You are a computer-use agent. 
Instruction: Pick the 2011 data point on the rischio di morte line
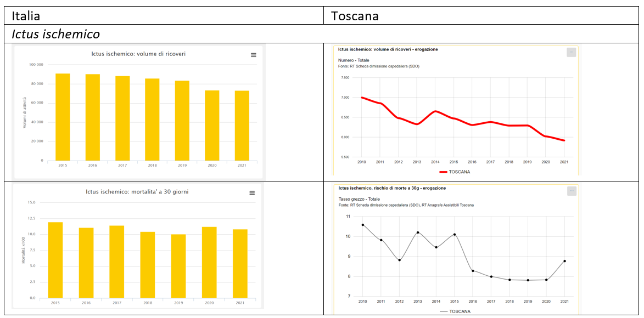381,240
